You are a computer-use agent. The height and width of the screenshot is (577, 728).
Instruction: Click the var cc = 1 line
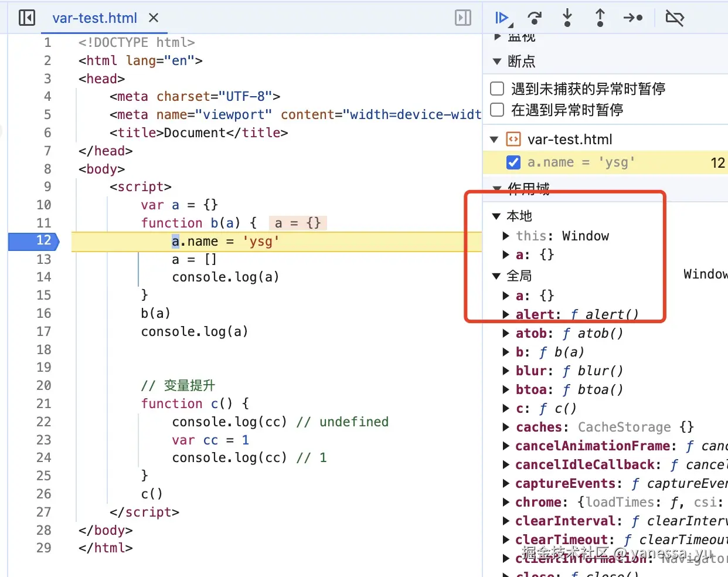point(210,440)
